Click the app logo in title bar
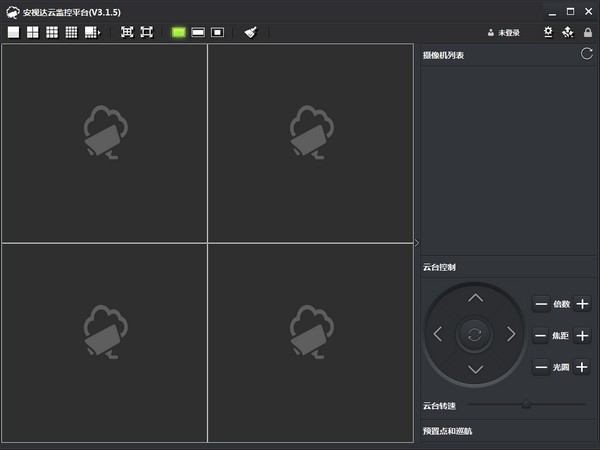The image size is (600, 450). coord(13,12)
